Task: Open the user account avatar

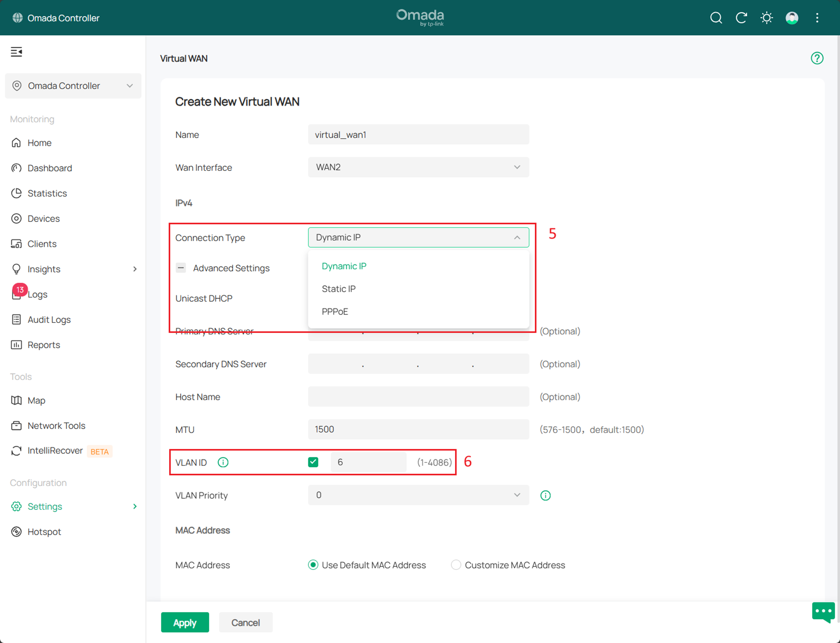Action: click(792, 18)
